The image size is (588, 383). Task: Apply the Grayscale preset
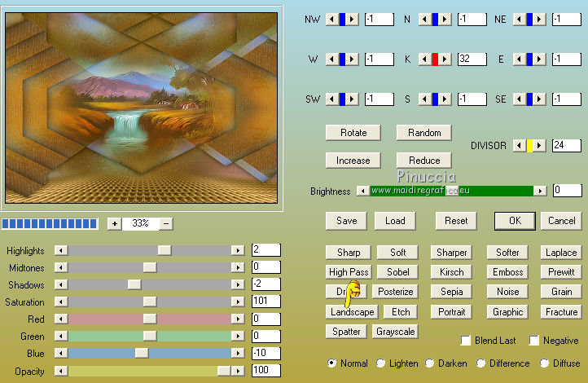tap(395, 332)
